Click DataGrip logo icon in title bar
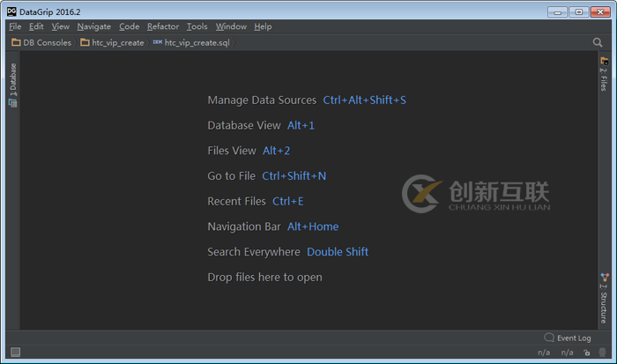Screen dimensions: 617x364 click(x=11, y=11)
